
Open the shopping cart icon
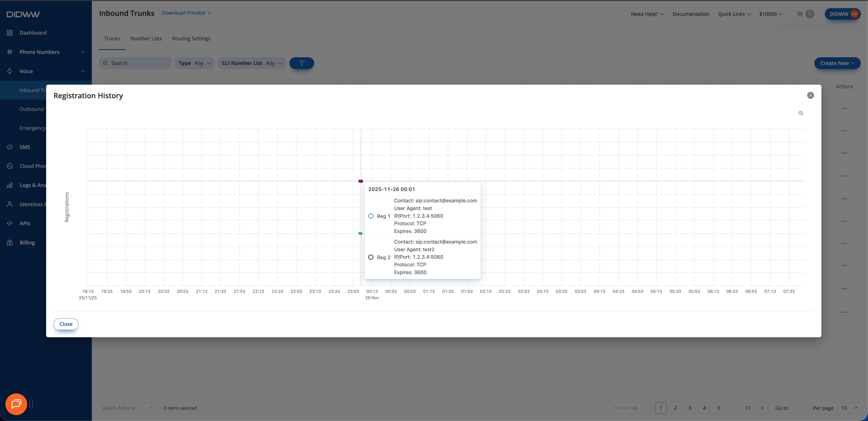(x=800, y=14)
